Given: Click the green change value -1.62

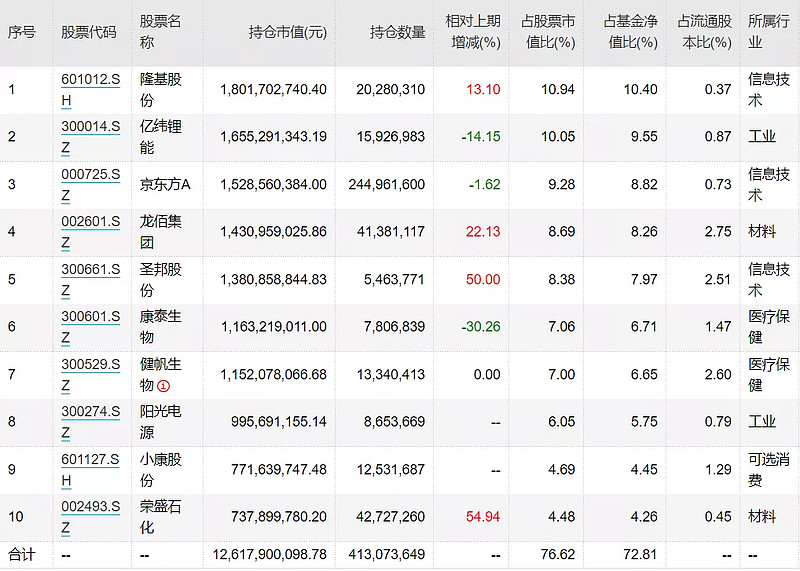Looking at the screenshot, I should click(485, 185).
